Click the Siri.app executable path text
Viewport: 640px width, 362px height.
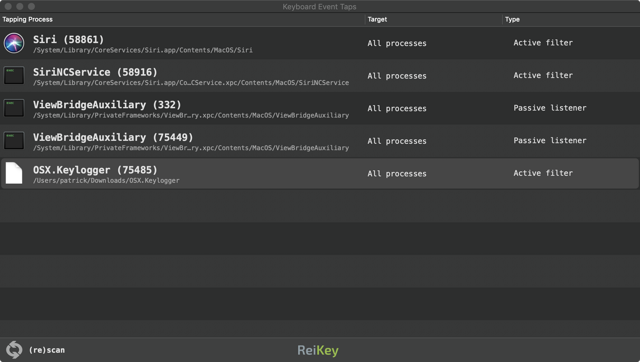(143, 50)
